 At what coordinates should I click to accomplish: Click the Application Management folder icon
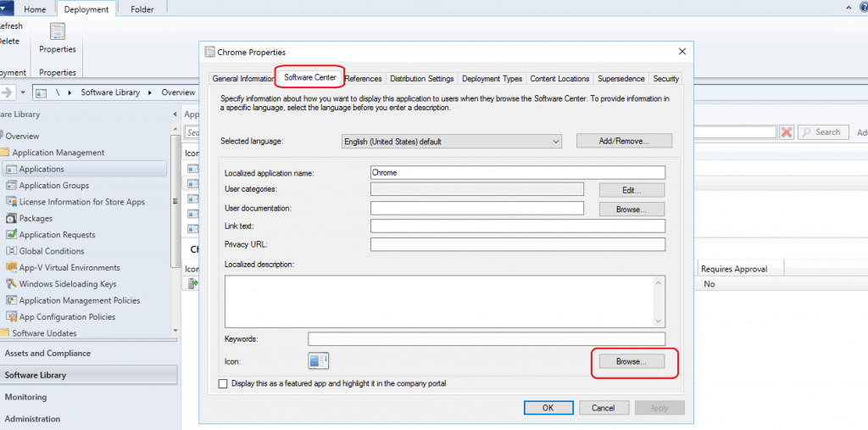click(4, 152)
